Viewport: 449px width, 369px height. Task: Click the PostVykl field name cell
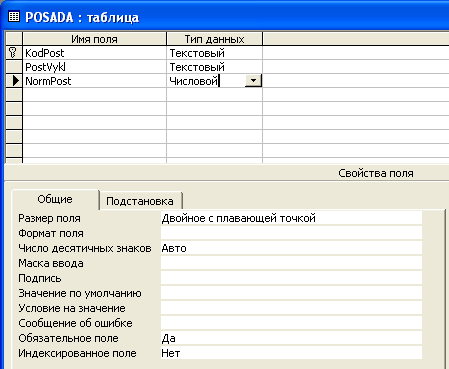94,67
